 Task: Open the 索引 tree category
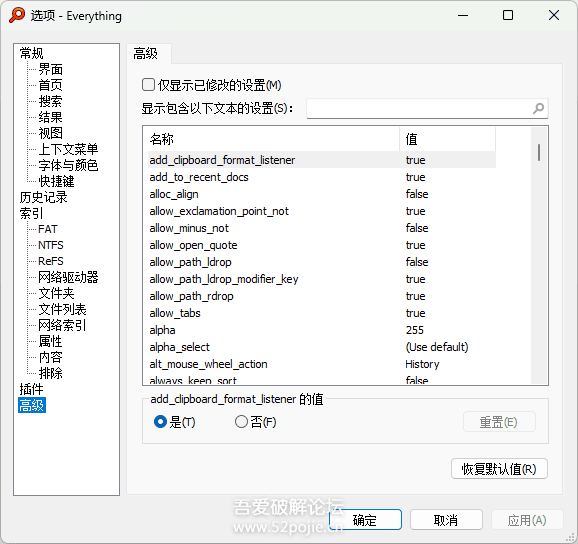(31, 213)
